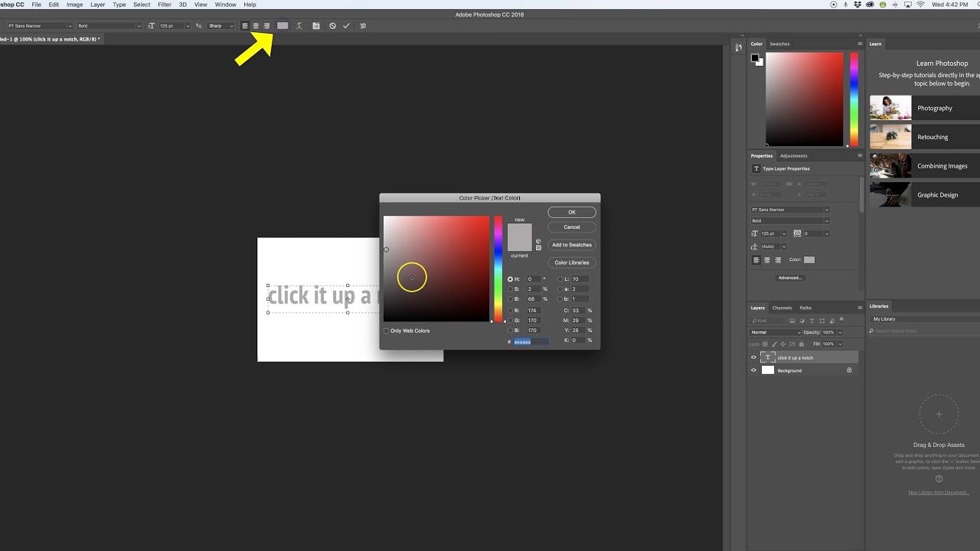Cancel current text edits in options bar
The width and height of the screenshot is (980, 551).
pyautogui.click(x=332, y=26)
